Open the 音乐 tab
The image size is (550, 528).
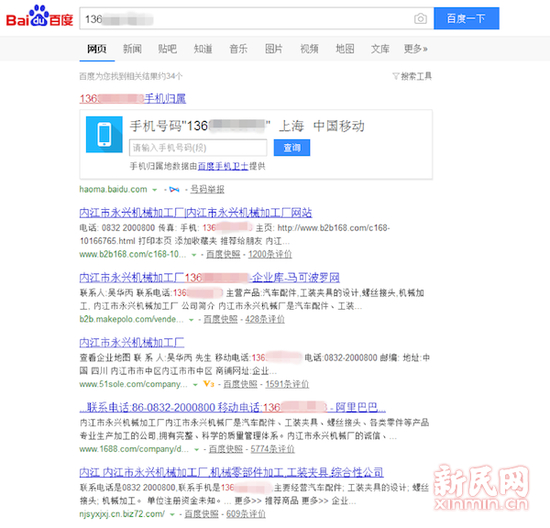pos(239,49)
